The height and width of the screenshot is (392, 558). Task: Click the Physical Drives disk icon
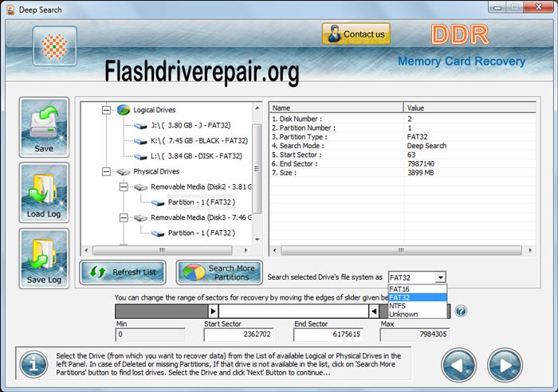click(x=123, y=172)
